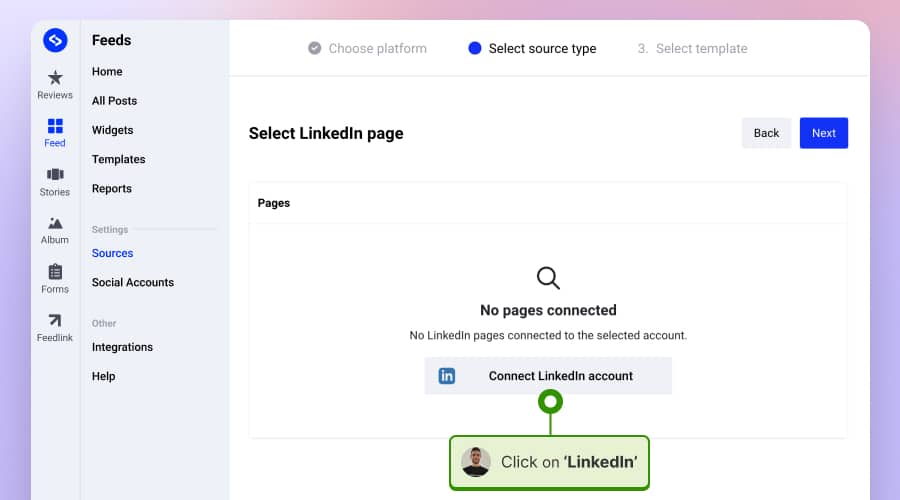Click the Pages section header
900x500 pixels.
274,203
